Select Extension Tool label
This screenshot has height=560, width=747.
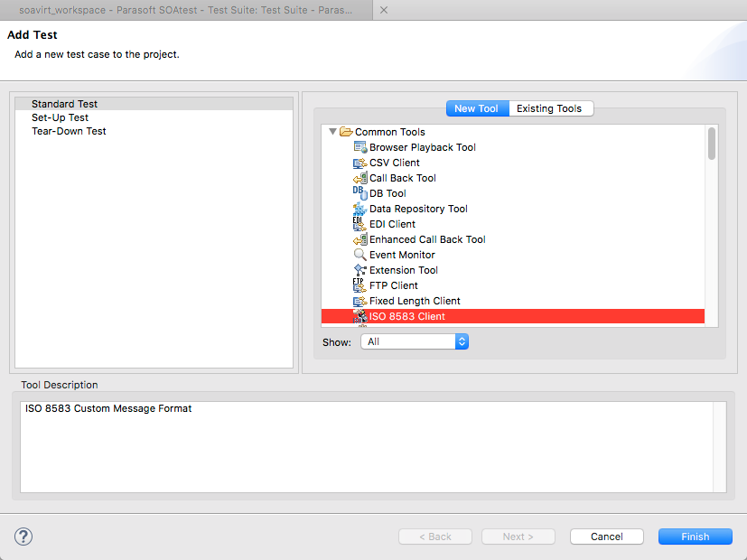(x=404, y=270)
